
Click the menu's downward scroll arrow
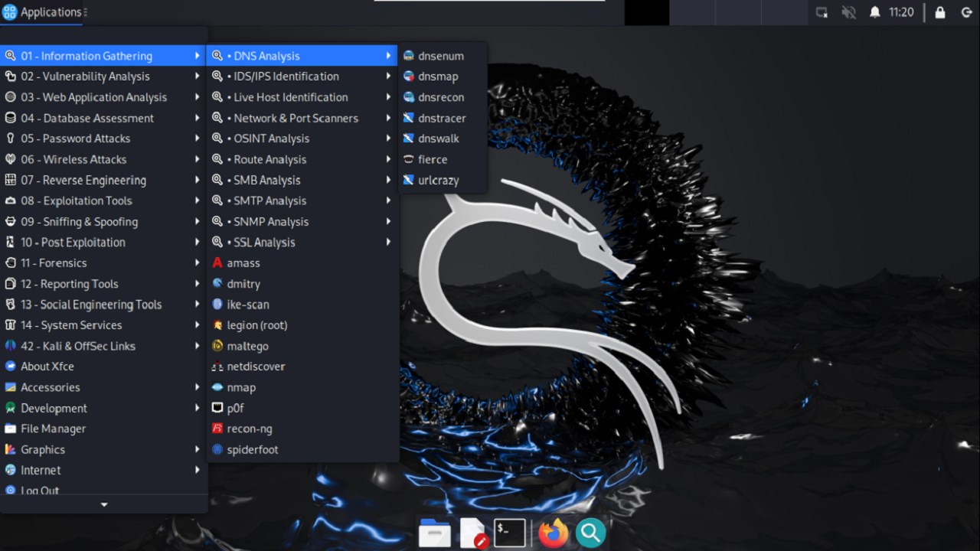pyautogui.click(x=104, y=504)
